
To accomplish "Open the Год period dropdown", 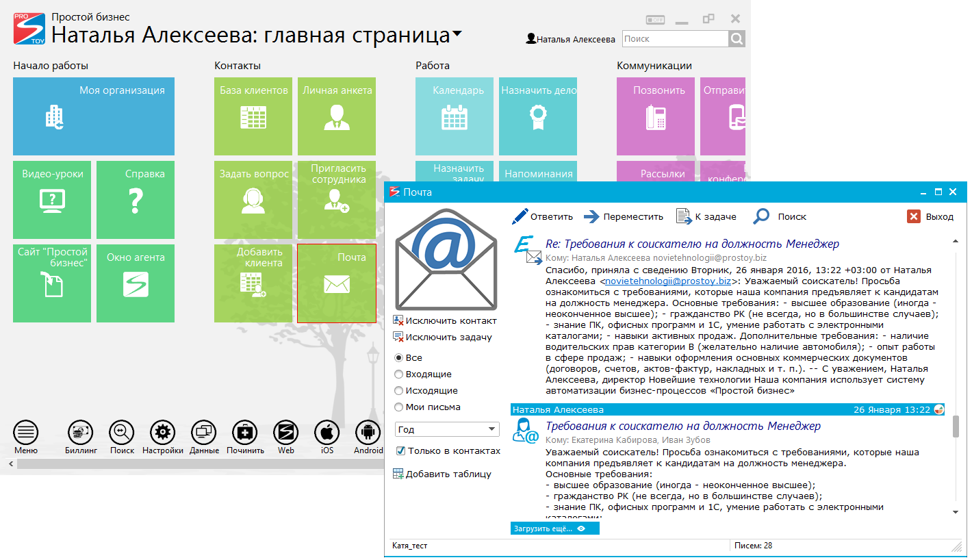I will click(448, 429).
